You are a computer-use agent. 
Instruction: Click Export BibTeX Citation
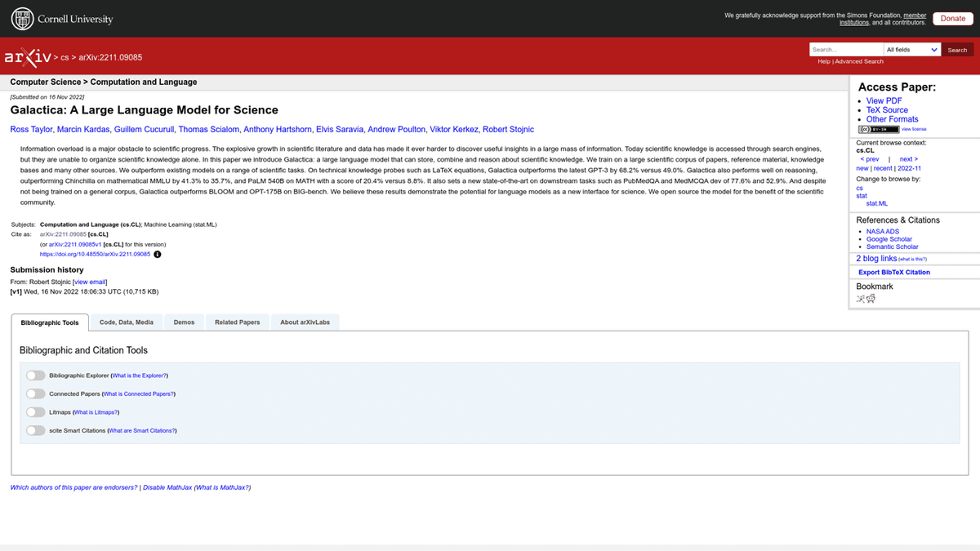coord(894,273)
